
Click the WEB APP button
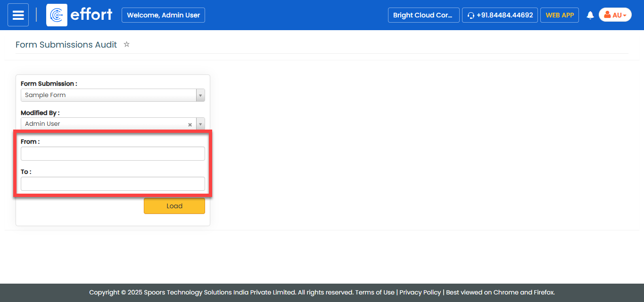559,15
